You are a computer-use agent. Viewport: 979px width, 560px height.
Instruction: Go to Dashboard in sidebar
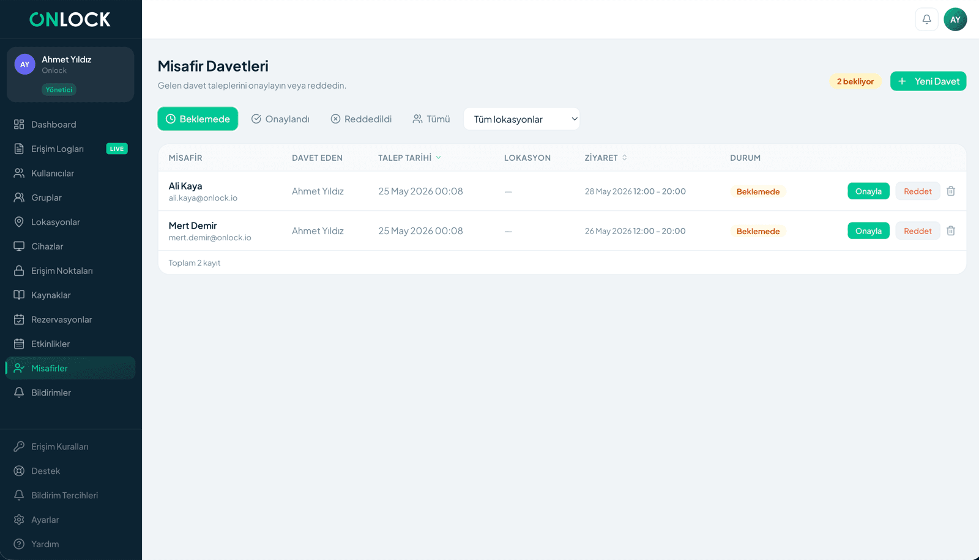point(70,124)
